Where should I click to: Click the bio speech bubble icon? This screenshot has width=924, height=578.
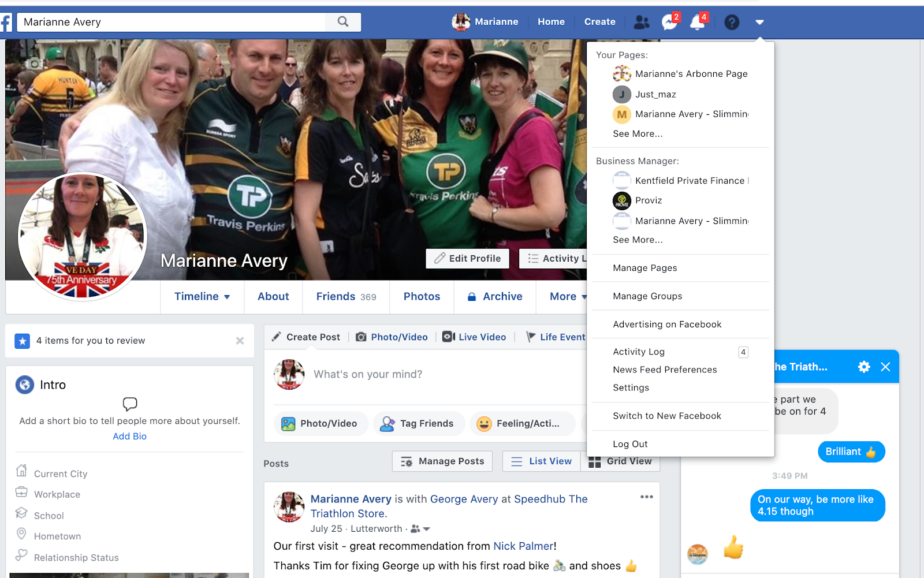[x=130, y=404]
